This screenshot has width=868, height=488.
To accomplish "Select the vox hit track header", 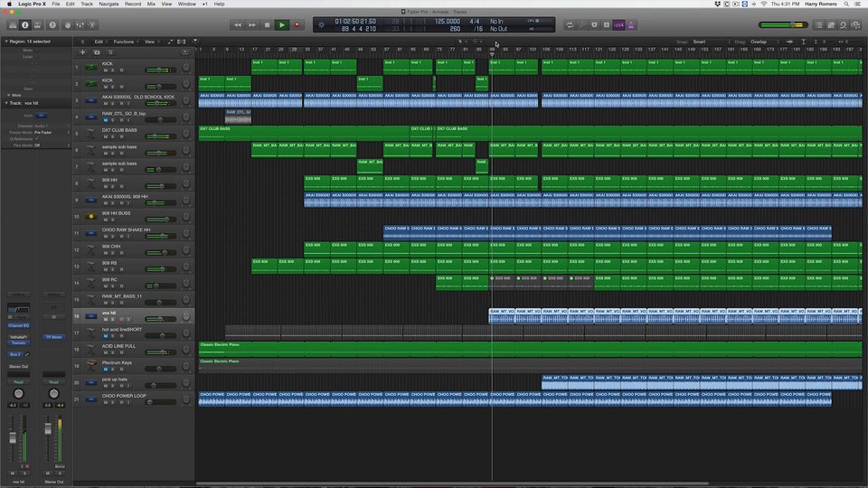I will [133, 316].
